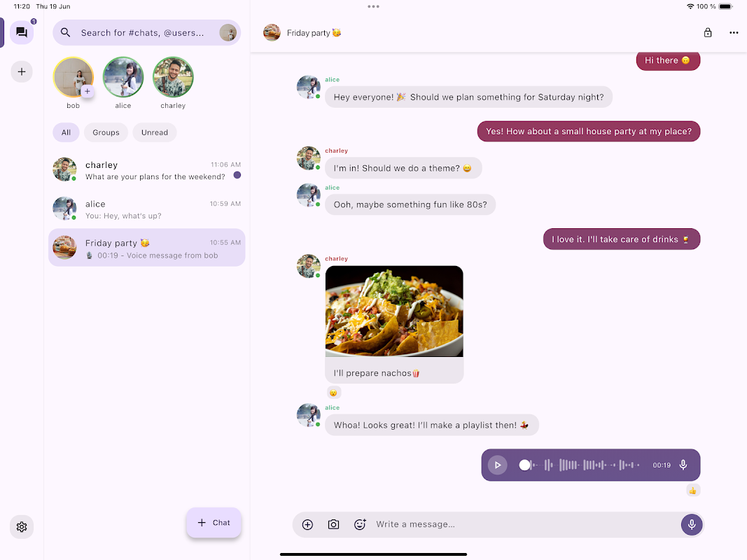The height and width of the screenshot is (560, 747).
Task: Open the emoji picker icon
Action: pyautogui.click(x=360, y=524)
